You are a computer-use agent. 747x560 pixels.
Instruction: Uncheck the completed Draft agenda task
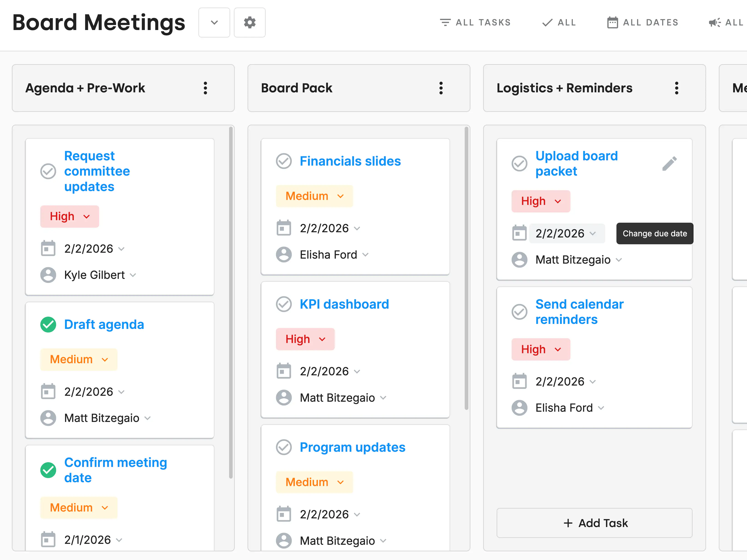[x=48, y=325]
